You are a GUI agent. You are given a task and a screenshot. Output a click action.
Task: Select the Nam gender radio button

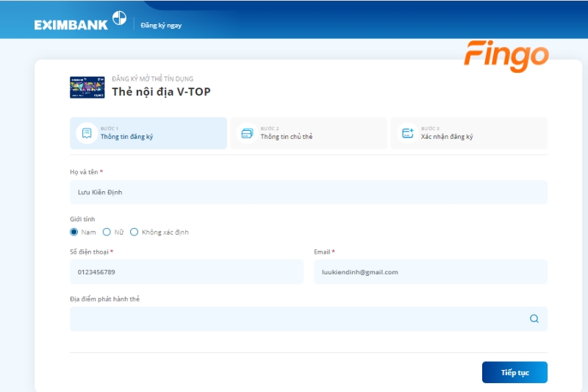pos(74,232)
